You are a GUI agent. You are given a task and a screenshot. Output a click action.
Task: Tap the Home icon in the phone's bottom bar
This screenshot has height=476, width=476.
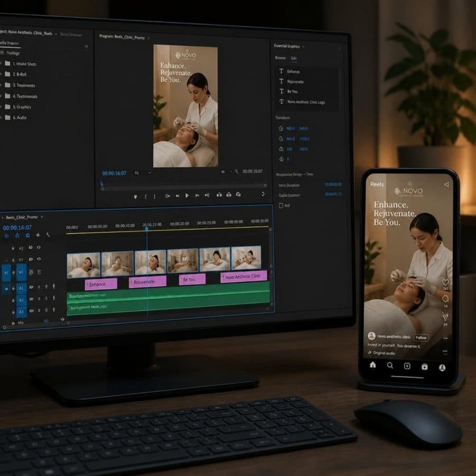373,365
